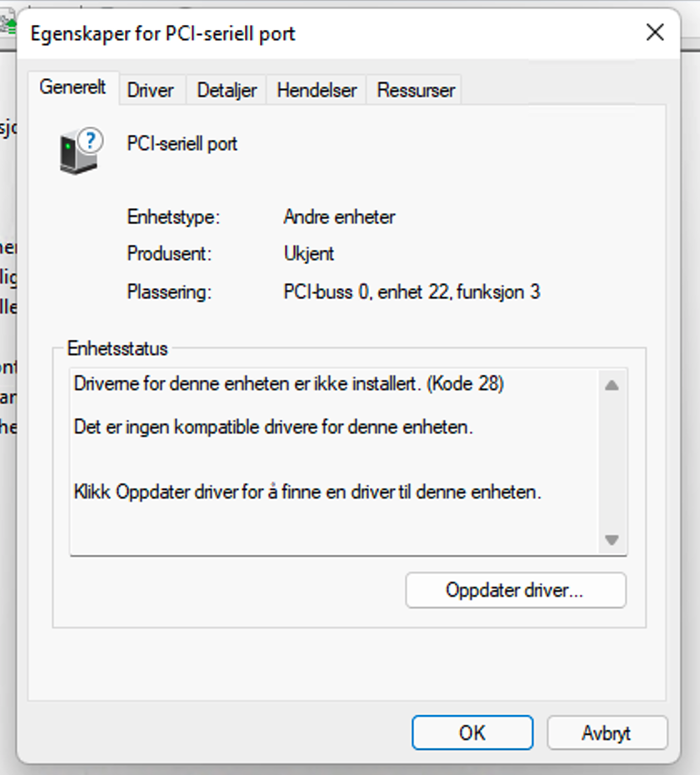Select the Hendelser tab
Screen dimensions: 700x775
pyautogui.click(x=317, y=91)
